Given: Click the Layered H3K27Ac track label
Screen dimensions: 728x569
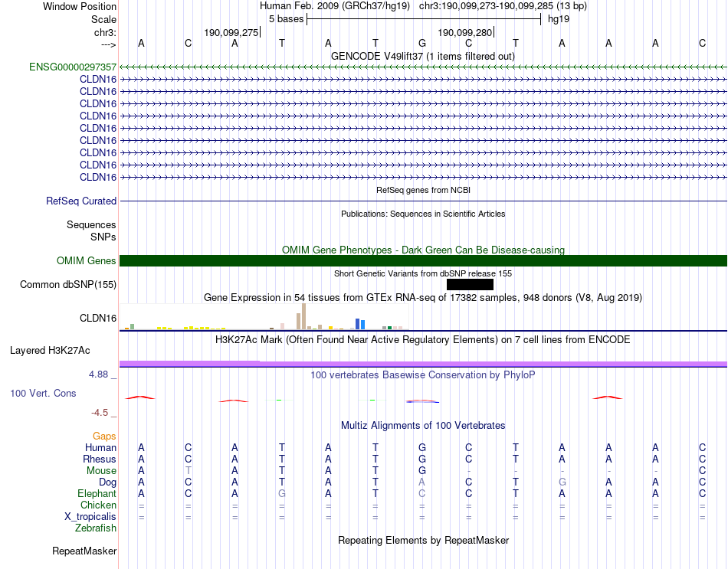Looking at the screenshot, I should tap(50, 351).
